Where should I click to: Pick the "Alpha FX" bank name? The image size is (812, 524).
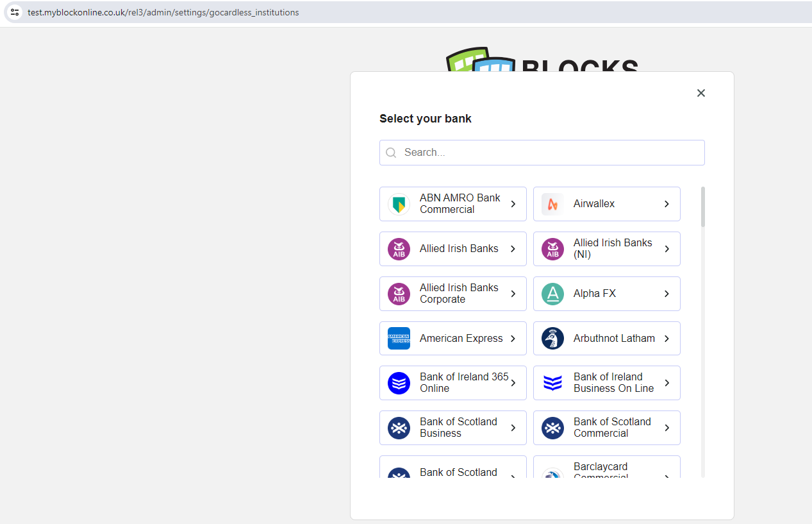point(595,294)
